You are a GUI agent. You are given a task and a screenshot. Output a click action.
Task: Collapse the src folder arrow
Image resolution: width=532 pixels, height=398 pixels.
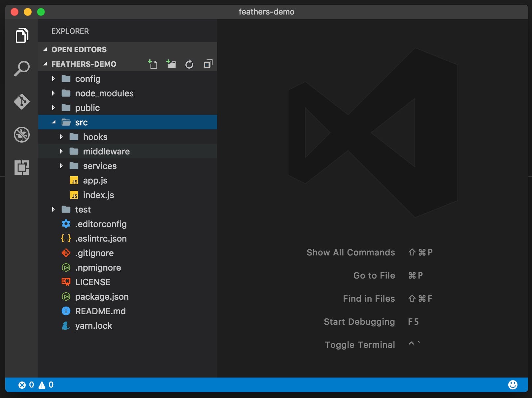coord(53,122)
